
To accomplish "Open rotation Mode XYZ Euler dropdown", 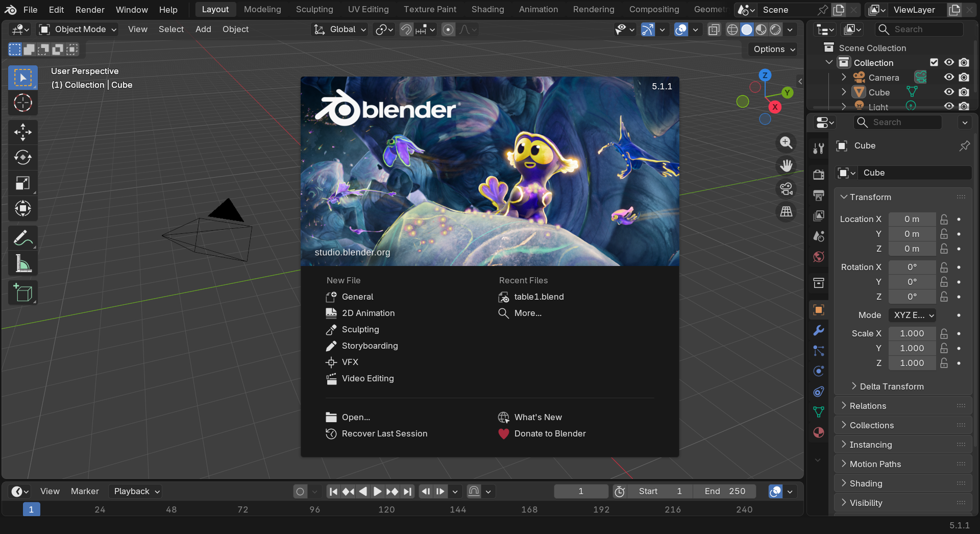I will coord(913,315).
